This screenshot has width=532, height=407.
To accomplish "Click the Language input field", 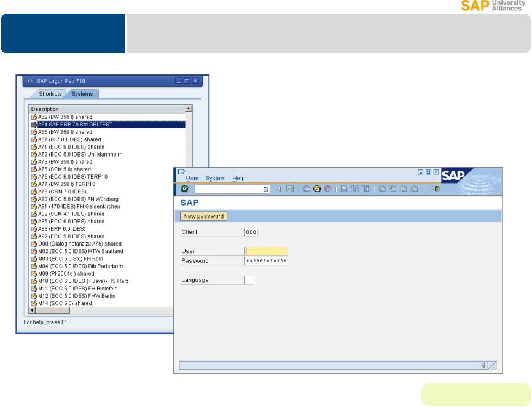I will (249, 280).
